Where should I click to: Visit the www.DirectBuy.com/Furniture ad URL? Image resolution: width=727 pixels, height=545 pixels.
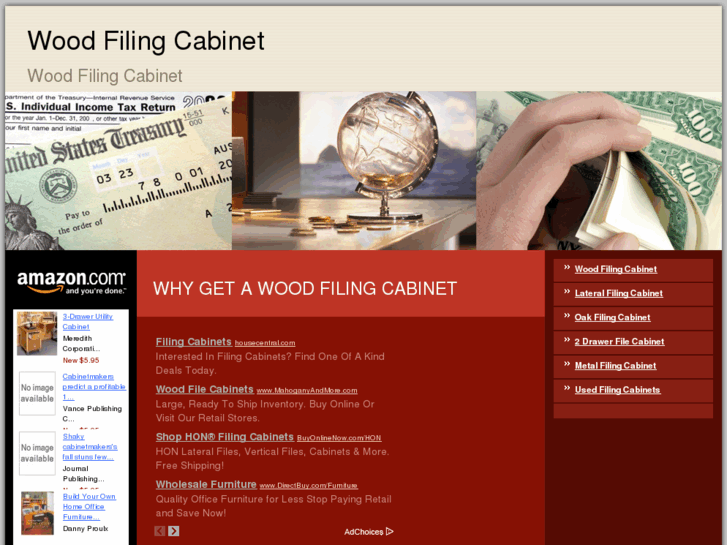tap(308, 486)
